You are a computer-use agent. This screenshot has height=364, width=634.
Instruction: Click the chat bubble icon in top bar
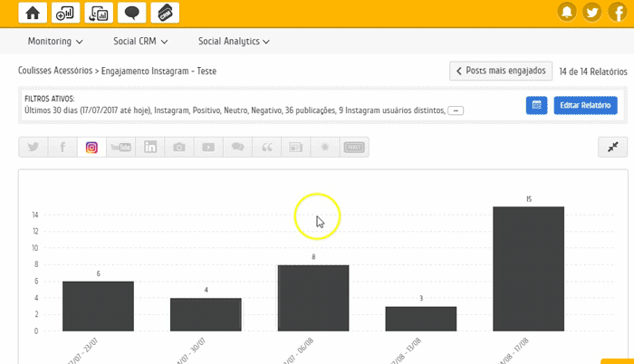pos(131,13)
